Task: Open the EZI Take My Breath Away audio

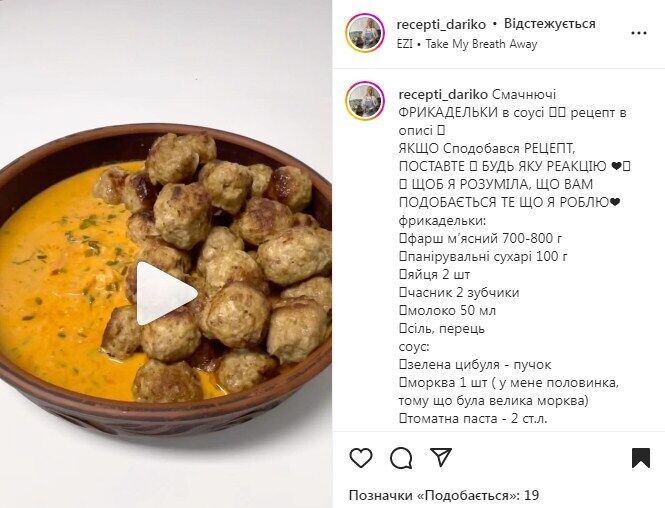Action: (x=467, y=44)
